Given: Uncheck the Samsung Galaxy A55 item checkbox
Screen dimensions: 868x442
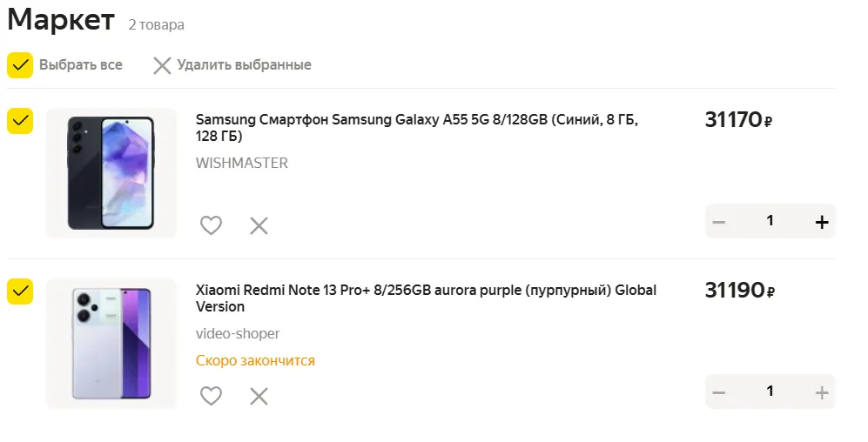Looking at the screenshot, I should [20, 121].
